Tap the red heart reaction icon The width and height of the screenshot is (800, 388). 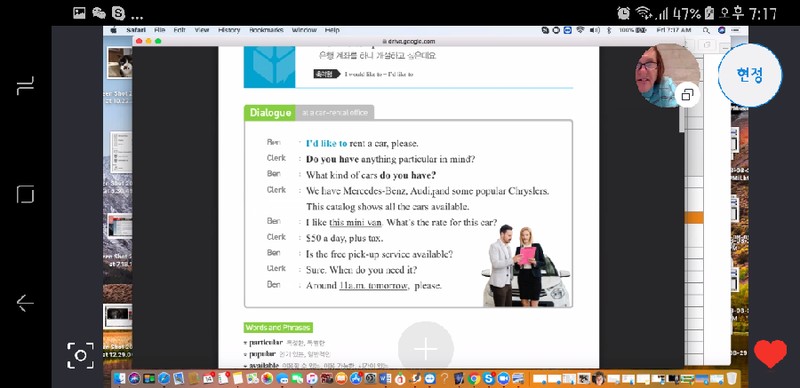(x=770, y=353)
